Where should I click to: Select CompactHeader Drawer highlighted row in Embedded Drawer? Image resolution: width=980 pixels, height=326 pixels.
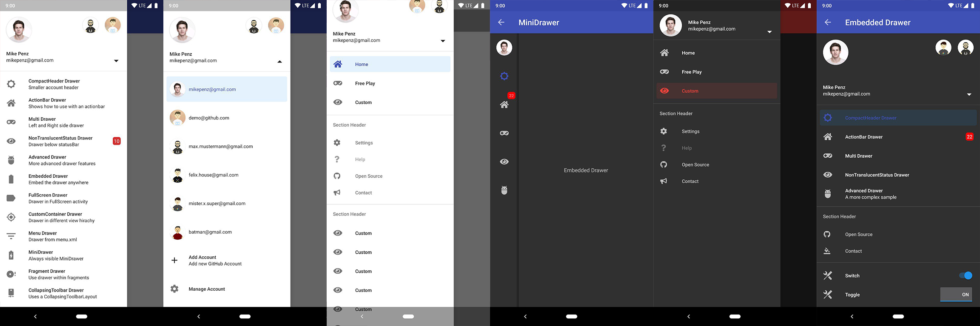[898, 118]
